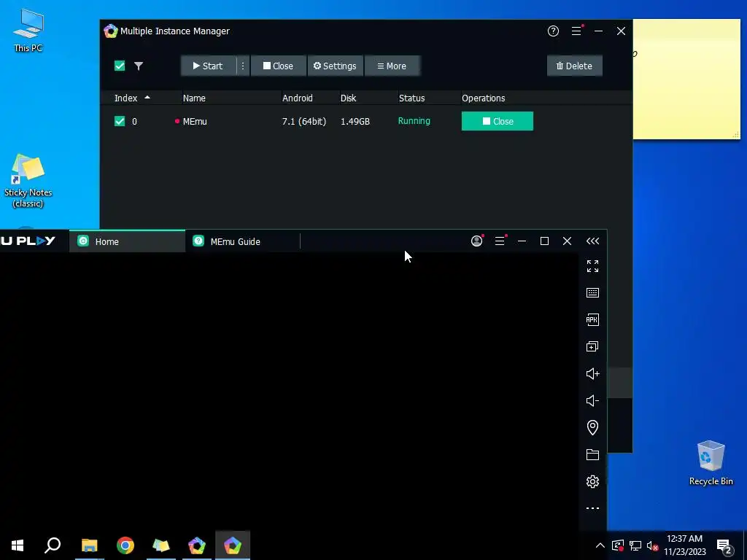
Task: Open the Start options three-dot dropdown
Action: [243, 66]
